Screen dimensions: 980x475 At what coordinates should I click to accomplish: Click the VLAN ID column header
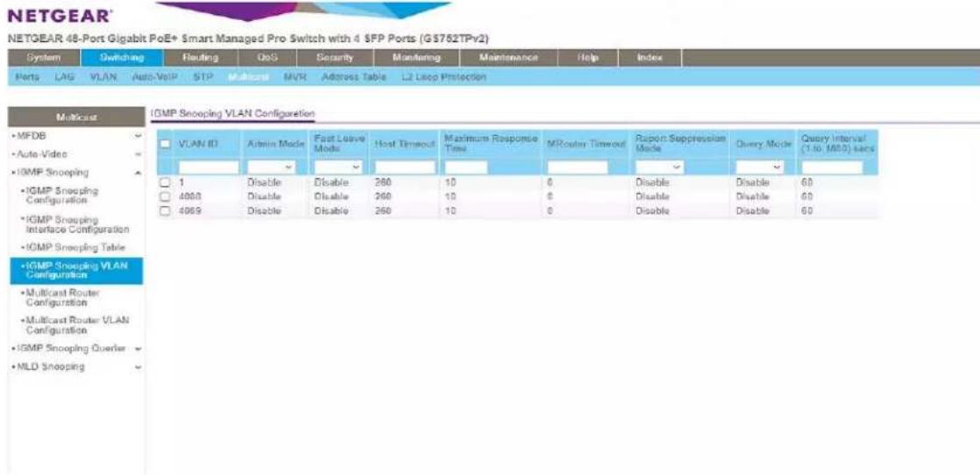[197, 144]
